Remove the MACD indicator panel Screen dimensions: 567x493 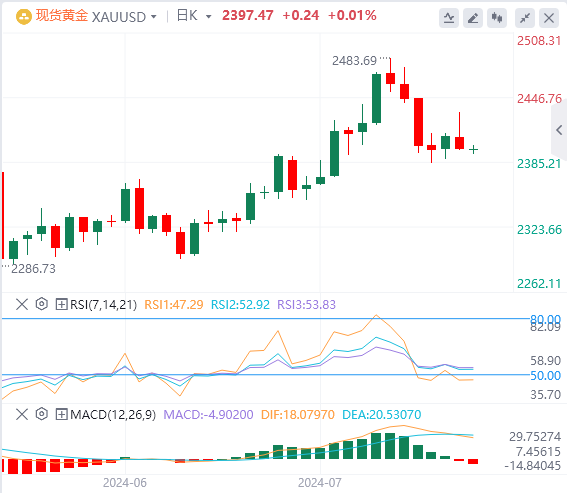click(22, 414)
